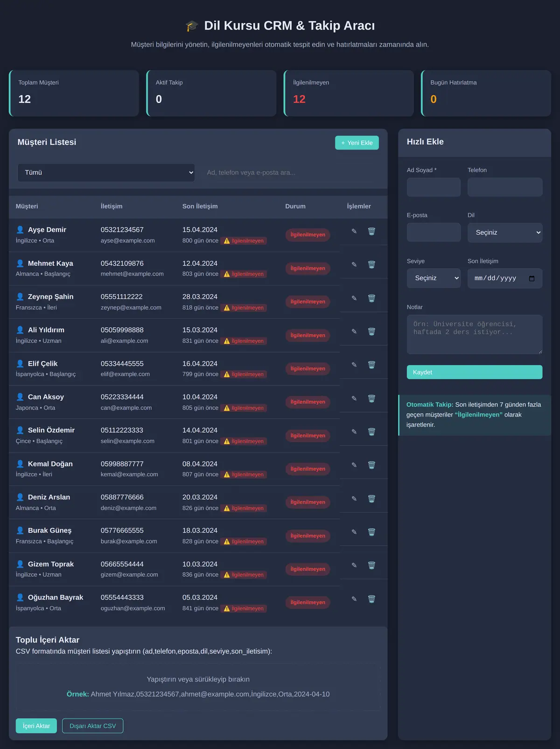Screen dimensions: 560x749
Task: Click the Müşteri column header
Action: [x=27, y=206]
